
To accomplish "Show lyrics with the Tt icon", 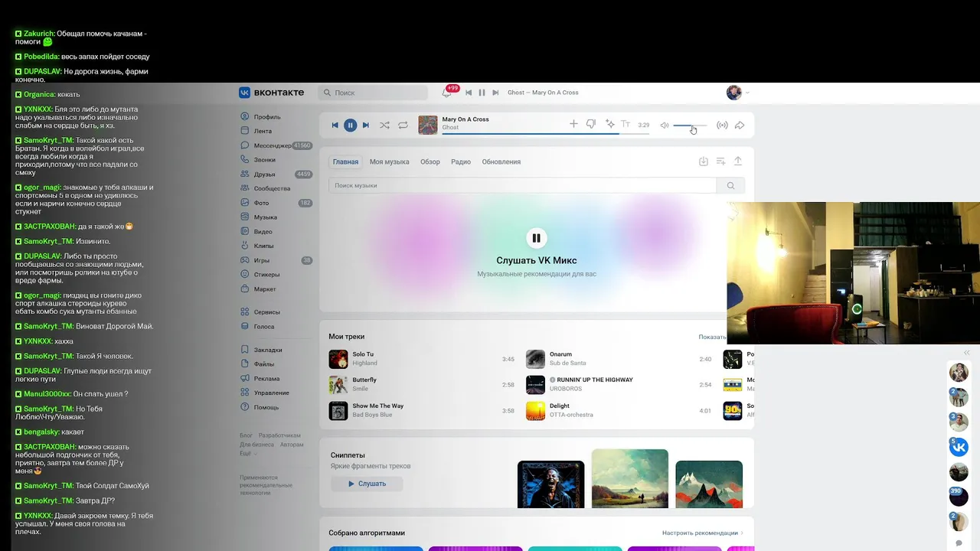I will pos(626,124).
